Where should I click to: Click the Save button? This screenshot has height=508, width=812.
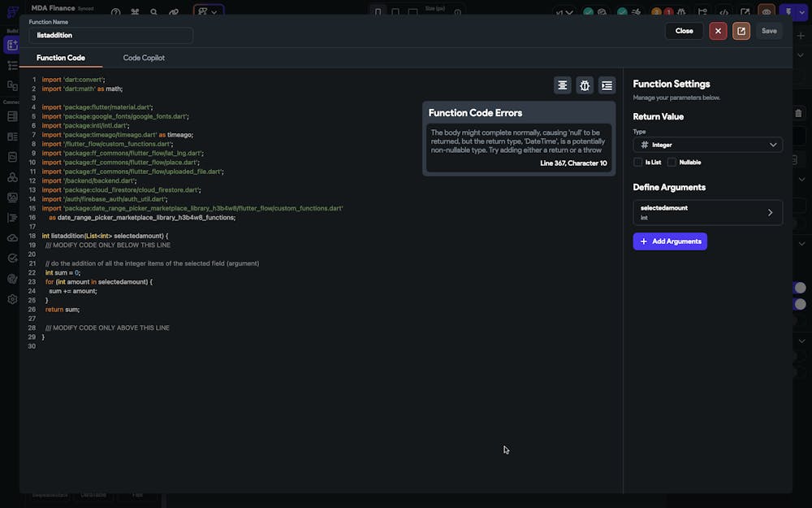769,31
